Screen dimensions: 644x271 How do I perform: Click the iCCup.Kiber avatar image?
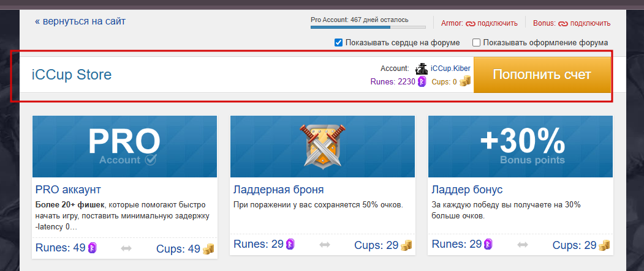pyautogui.click(x=422, y=69)
